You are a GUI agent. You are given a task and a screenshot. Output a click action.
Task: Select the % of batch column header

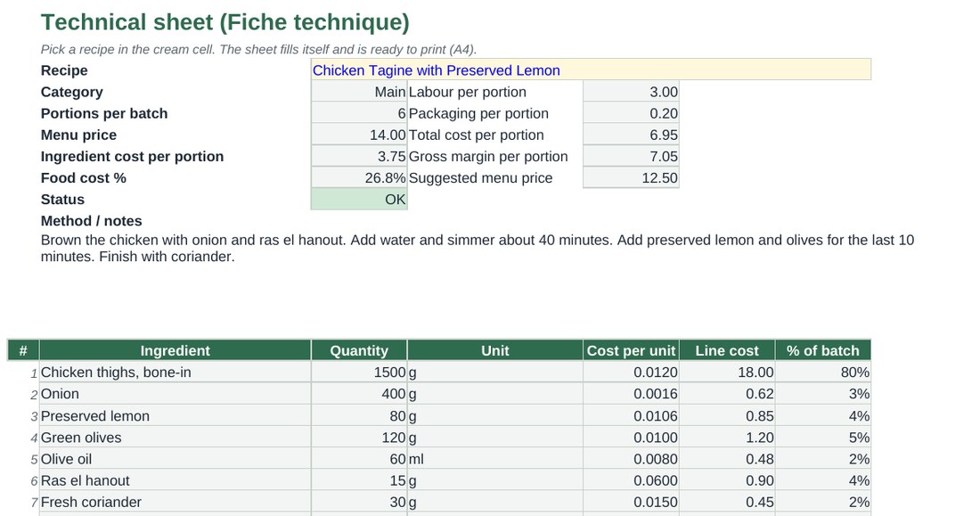point(822,350)
